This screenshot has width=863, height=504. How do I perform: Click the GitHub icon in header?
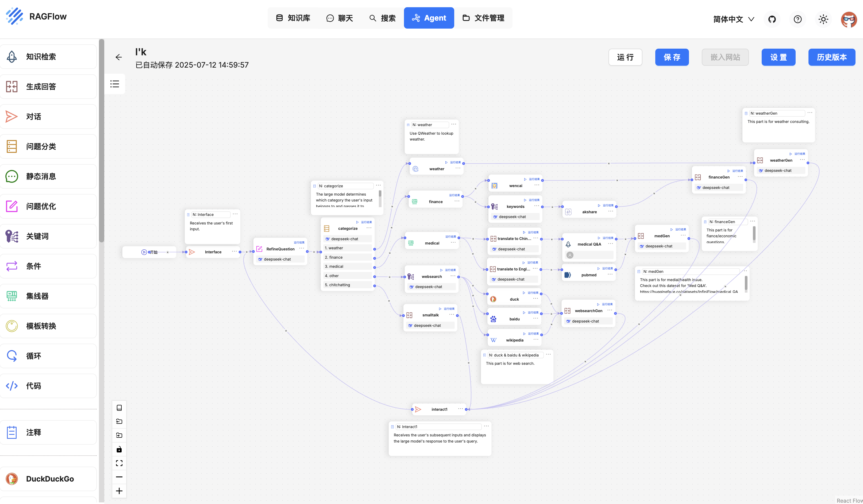772,19
